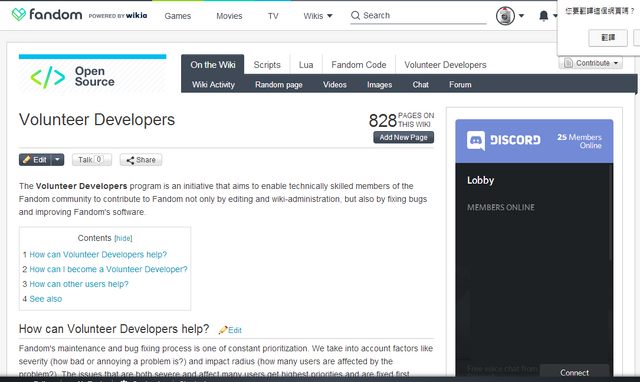Edit the How can Volunteer Developers help section
Screen dimensions: 640x382
(x=235, y=330)
